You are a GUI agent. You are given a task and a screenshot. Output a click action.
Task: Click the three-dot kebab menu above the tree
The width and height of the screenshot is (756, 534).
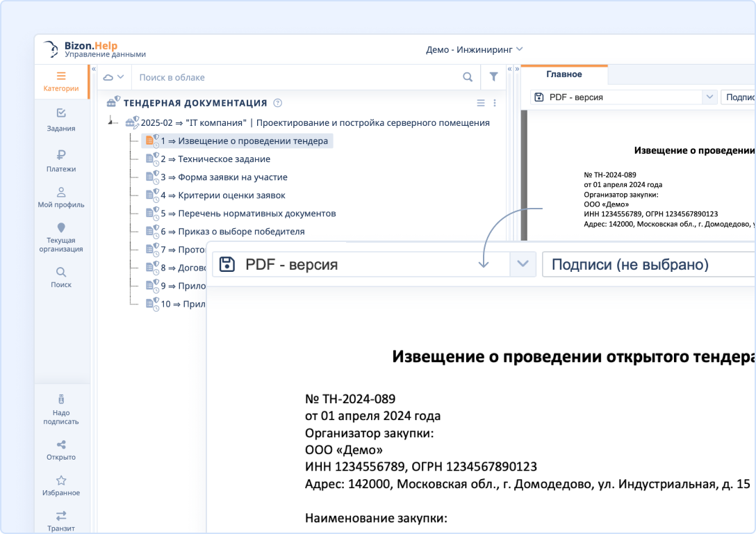(x=495, y=102)
